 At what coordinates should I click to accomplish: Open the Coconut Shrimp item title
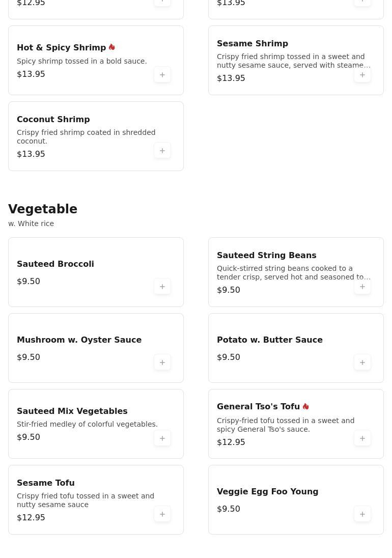coord(53,119)
